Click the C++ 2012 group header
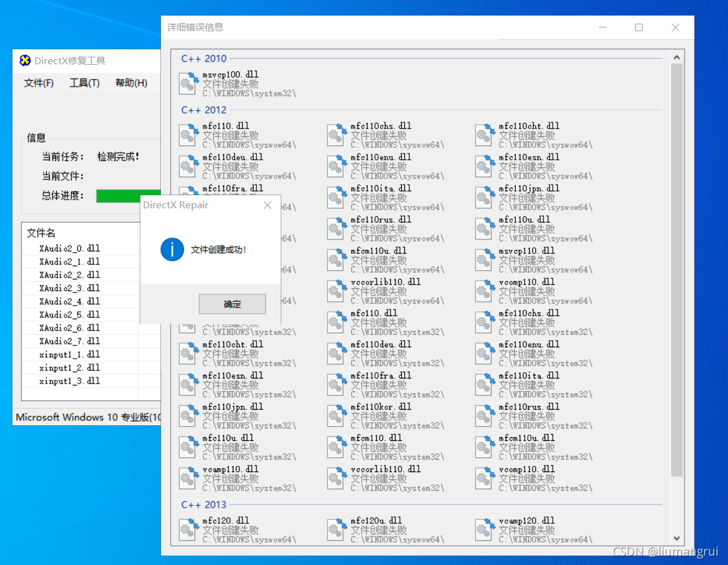The height and width of the screenshot is (565, 728). point(204,110)
